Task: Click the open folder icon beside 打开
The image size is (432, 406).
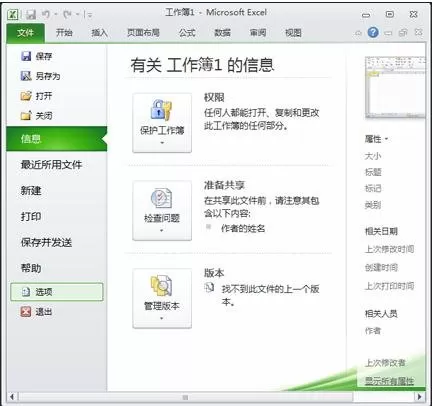Action: tap(26, 96)
